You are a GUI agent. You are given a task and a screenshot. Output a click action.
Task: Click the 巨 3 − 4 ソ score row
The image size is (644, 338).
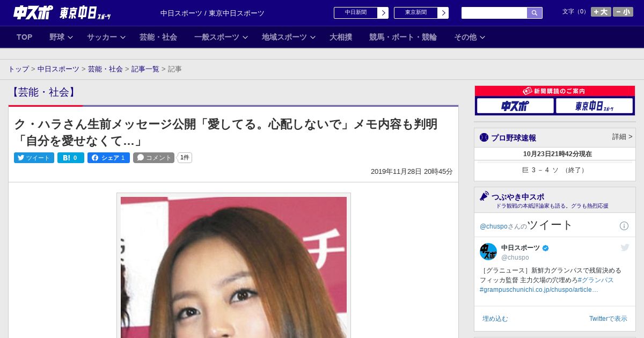[x=555, y=170]
